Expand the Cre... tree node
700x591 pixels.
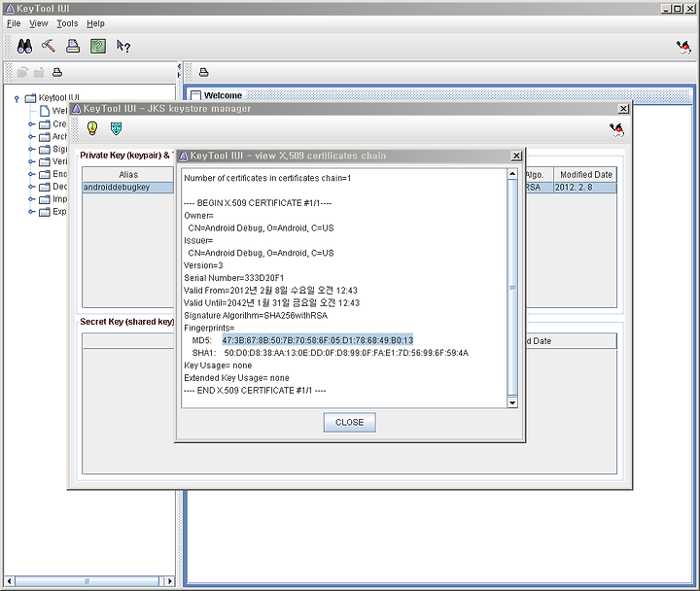(x=31, y=124)
